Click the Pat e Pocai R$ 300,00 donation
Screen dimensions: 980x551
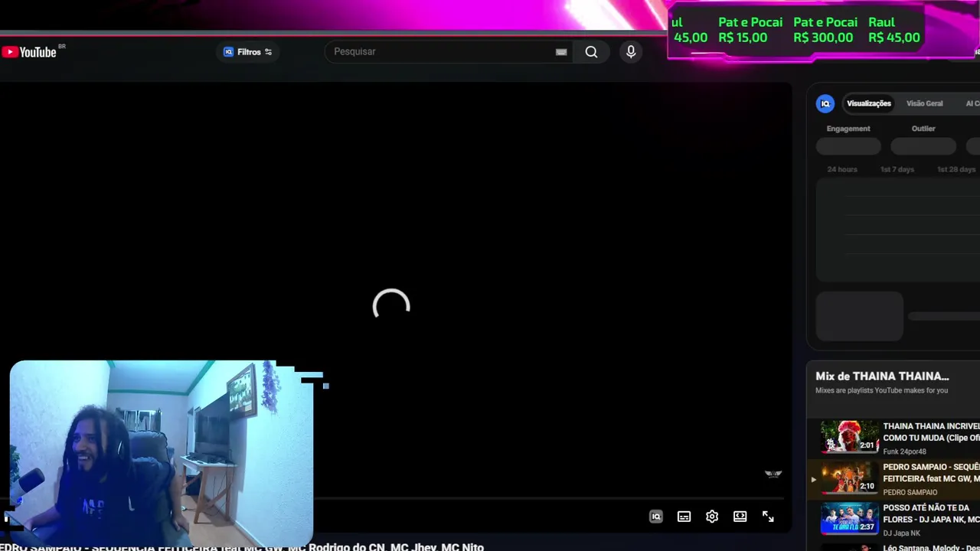click(824, 30)
